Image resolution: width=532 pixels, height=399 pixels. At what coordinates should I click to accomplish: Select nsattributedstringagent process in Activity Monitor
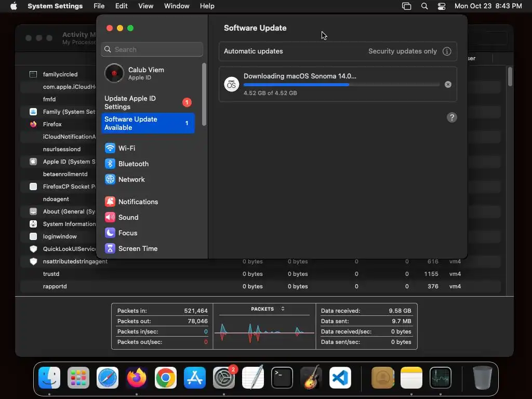pyautogui.click(x=261, y=261)
